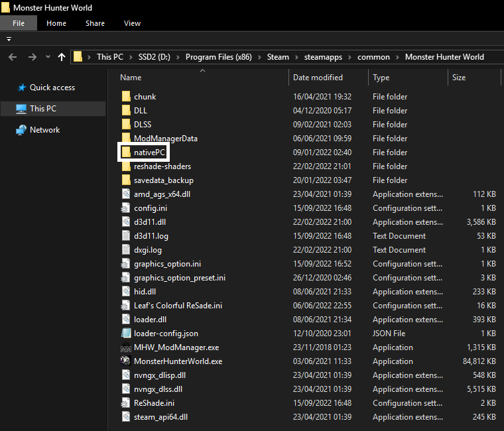Open the File menu tab
Image resolution: width=504 pixels, height=431 pixels.
[19, 23]
